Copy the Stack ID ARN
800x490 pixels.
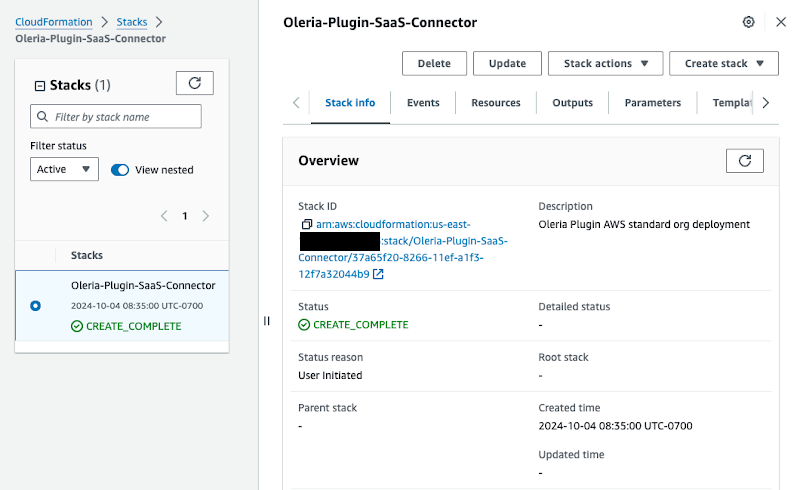pos(306,224)
